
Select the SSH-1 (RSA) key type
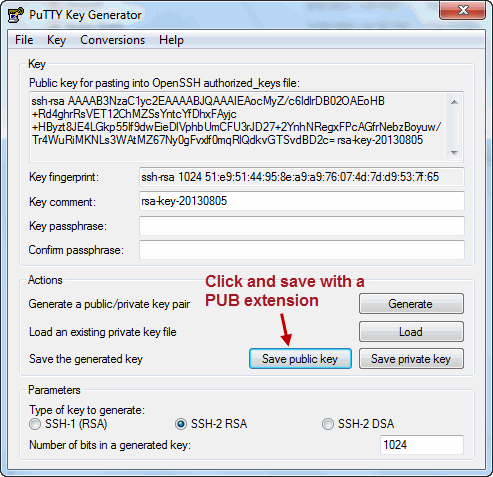click(35, 424)
